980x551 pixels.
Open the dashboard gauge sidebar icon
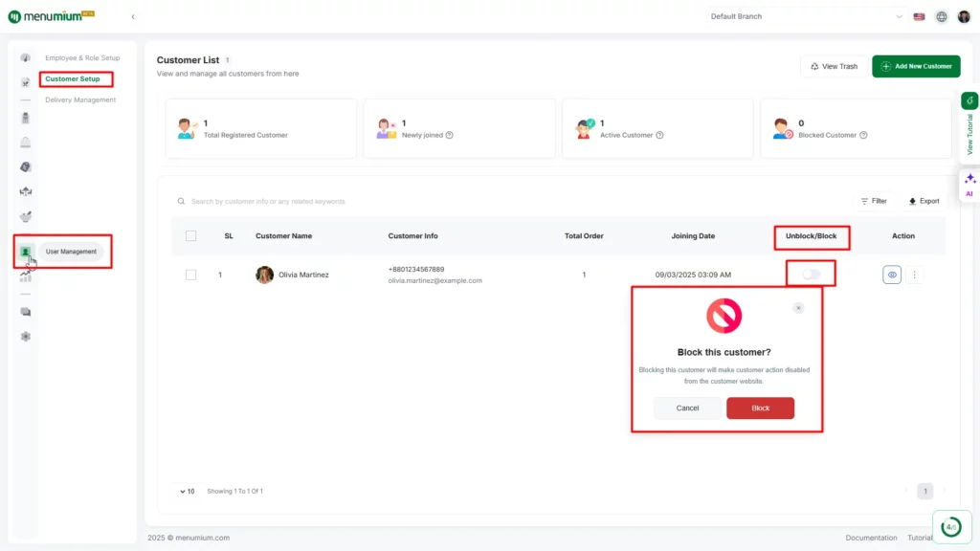tap(26, 58)
